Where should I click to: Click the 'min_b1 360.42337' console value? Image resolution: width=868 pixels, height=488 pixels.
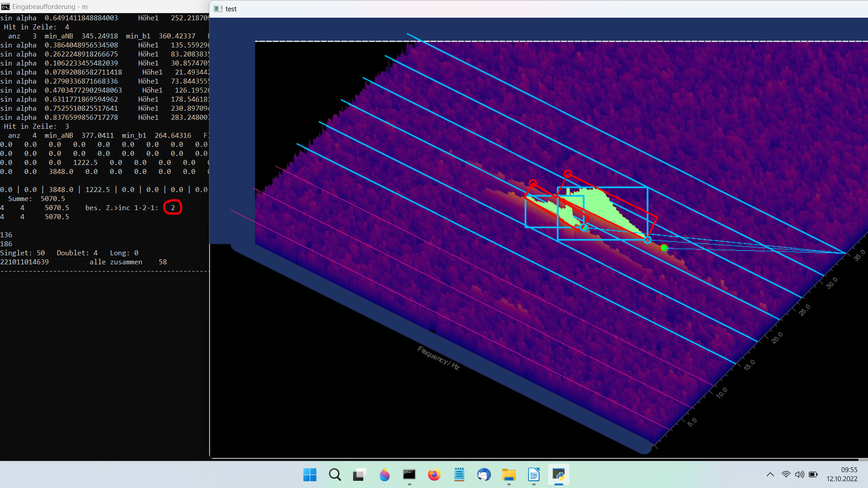click(x=161, y=36)
